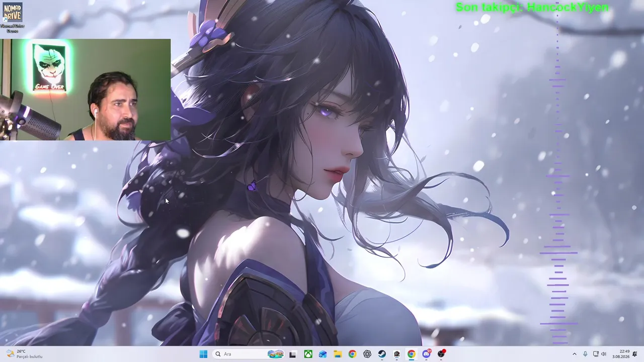Open the notification bell in the tray
Image resolution: width=644 pixels, height=362 pixels.
tap(635, 354)
